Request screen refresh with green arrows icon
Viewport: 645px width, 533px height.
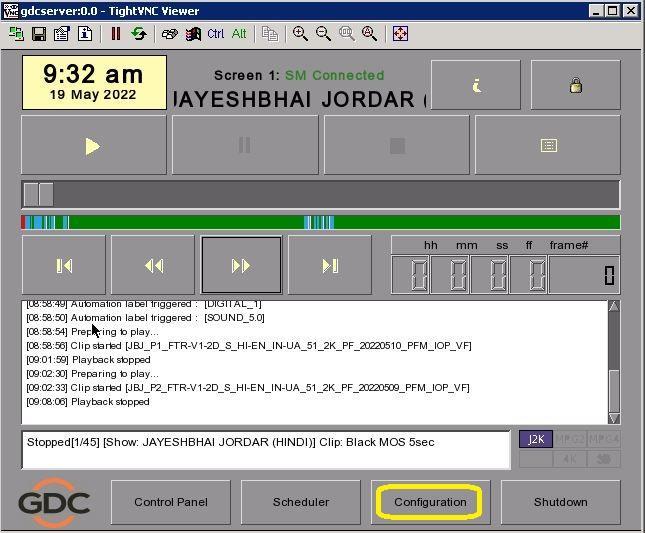point(139,34)
